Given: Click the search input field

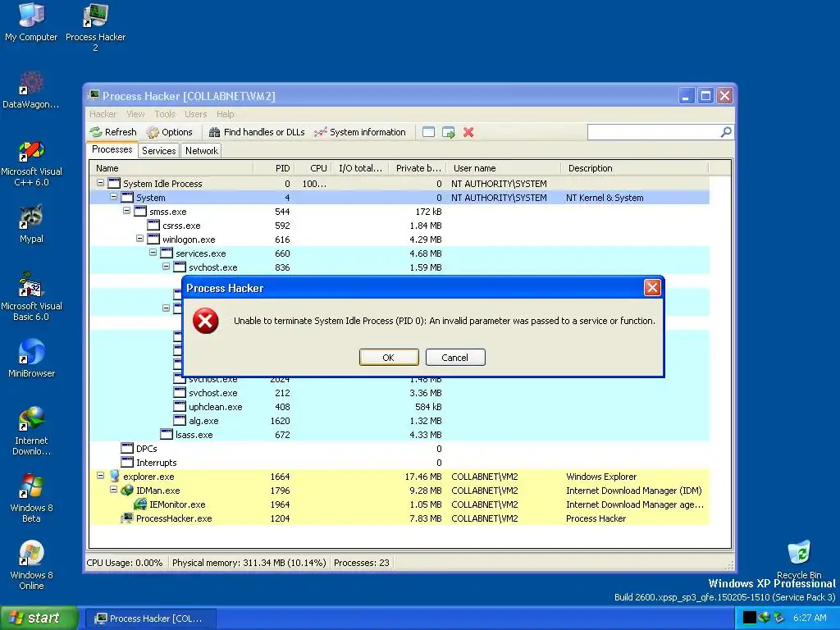Looking at the screenshot, I should (x=654, y=132).
